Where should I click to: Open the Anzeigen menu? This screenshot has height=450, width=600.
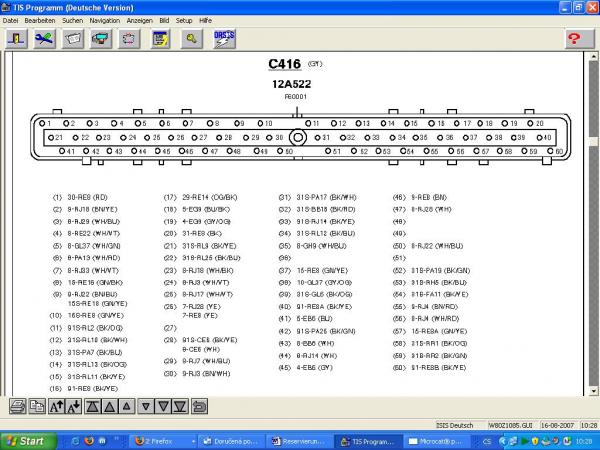pyautogui.click(x=140, y=19)
